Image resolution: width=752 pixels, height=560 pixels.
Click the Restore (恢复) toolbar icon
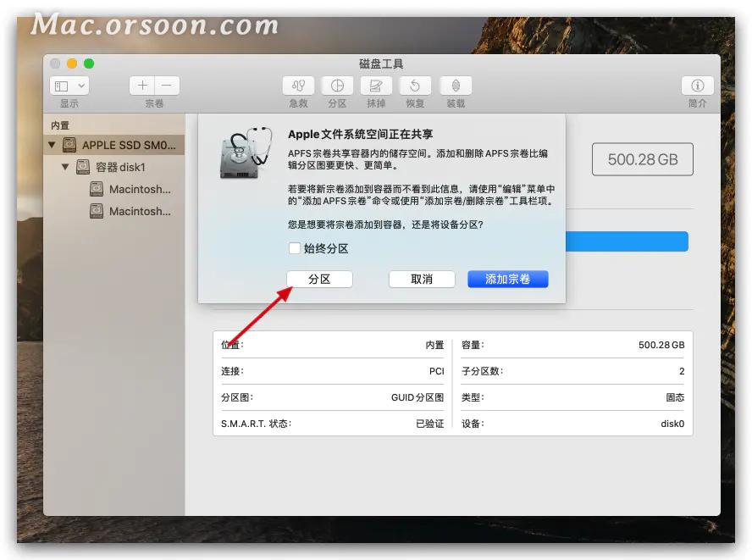[415, 86]
